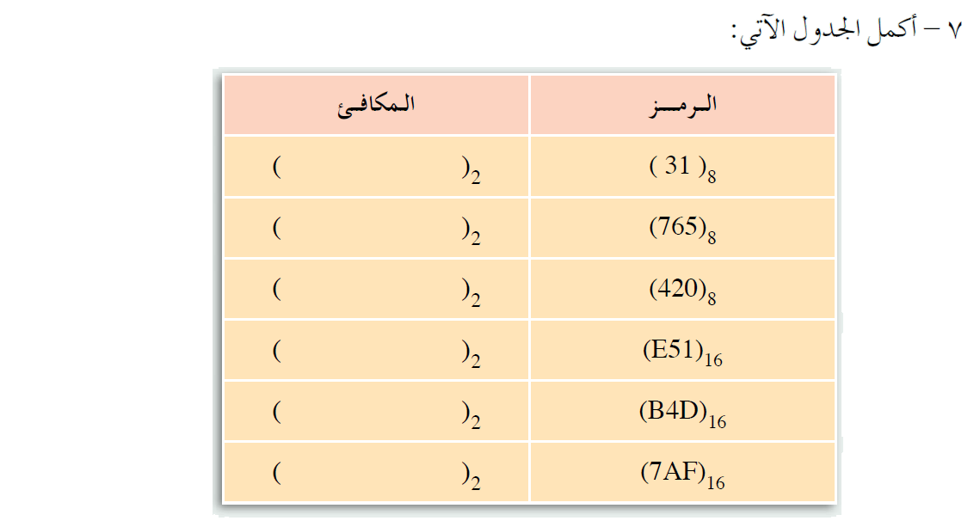The image size is (980, 527).
Task: Click the subscript 2 in the (7AF) row
Action: pyautogui.click(x=476, y=482)
